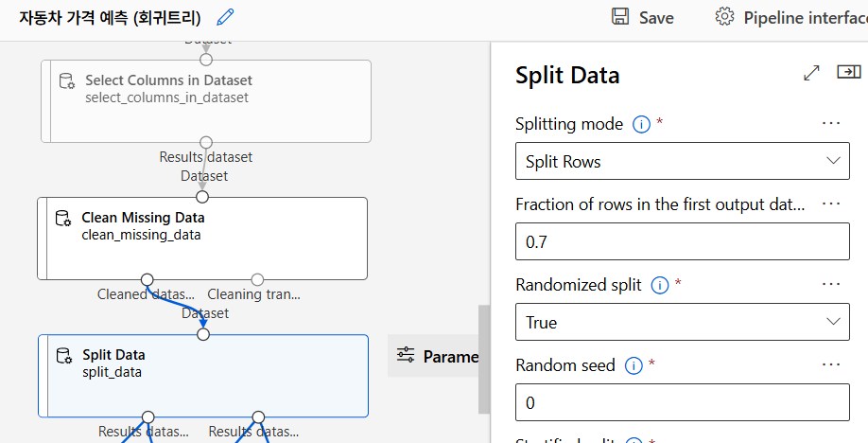
Task: Click the pencil icon to rename pipeline
Action: [225, 17]
